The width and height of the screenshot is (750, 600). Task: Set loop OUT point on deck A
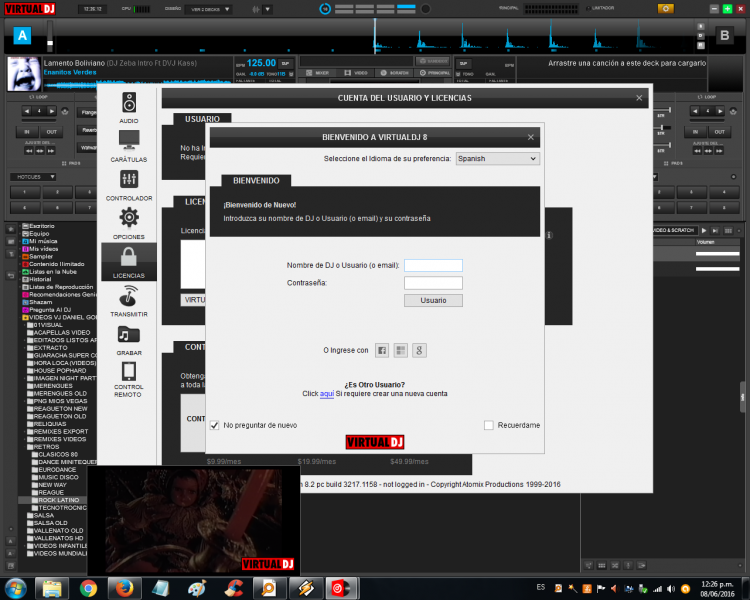(51, 132)
